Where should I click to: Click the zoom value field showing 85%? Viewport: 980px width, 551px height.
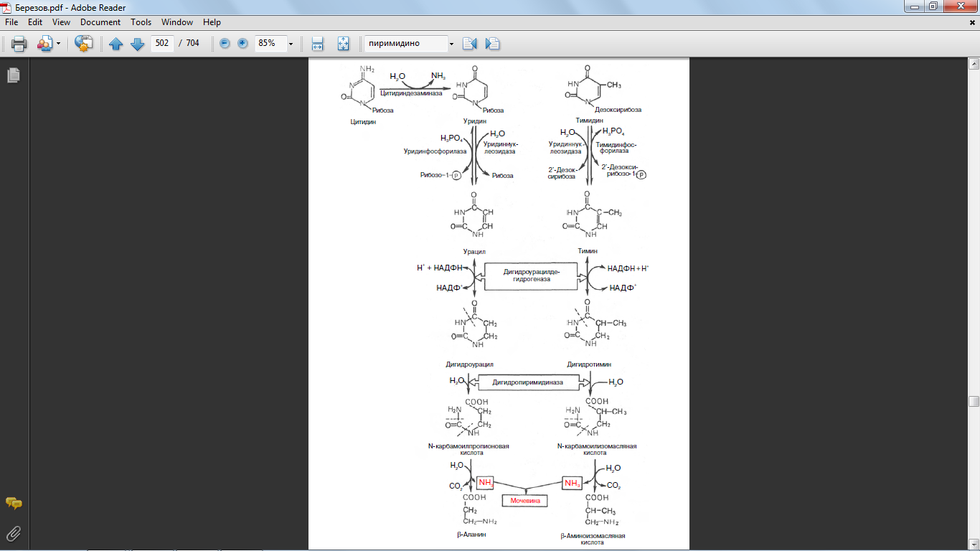(x=270, y=43)
